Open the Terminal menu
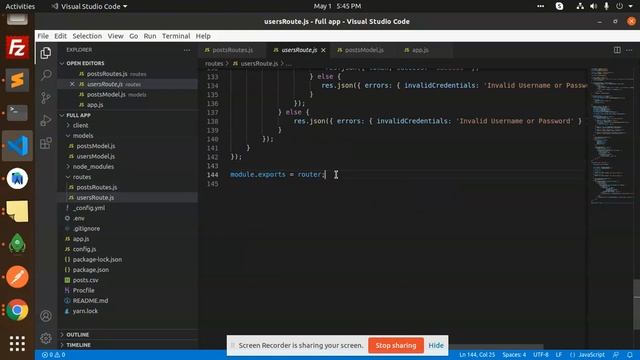 tap(176, 36)
